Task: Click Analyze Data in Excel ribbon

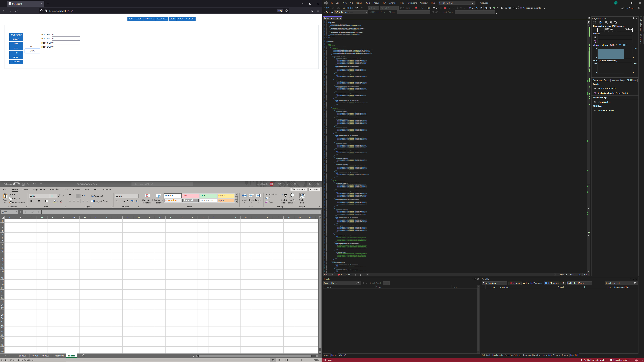Action: click(x=302, y=199)
